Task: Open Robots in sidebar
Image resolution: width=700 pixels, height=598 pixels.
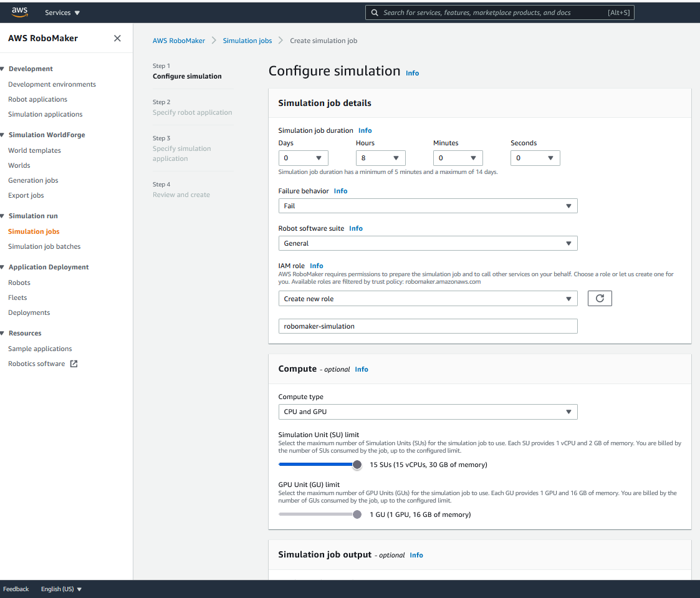Action: tap(19, 282)
